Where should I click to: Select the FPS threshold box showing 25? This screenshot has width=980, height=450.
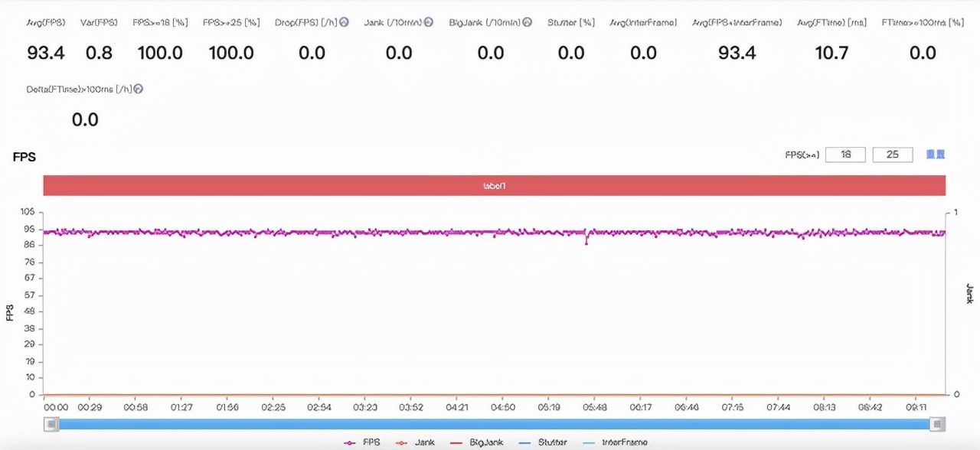(893, 154)
